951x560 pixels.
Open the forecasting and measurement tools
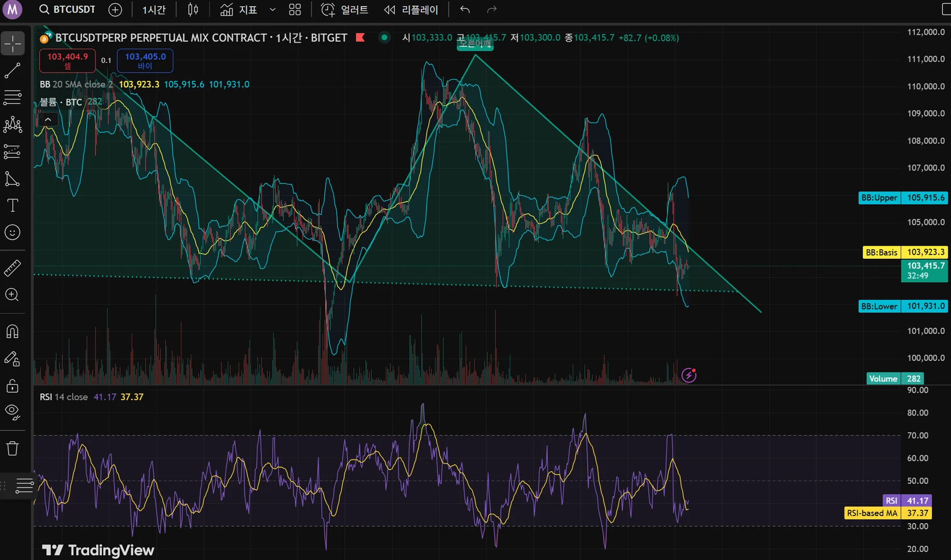click(x=12, y=151)
